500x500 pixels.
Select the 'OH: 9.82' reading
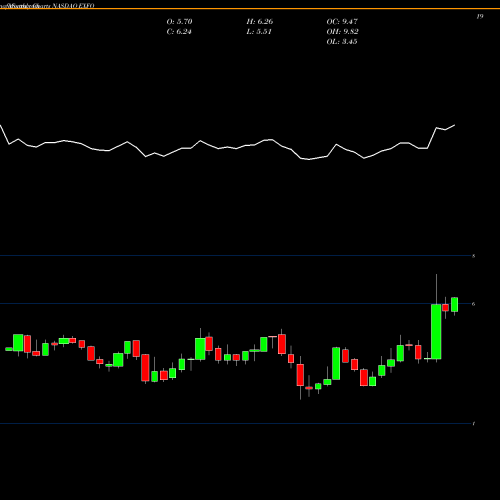pos(342,32)
